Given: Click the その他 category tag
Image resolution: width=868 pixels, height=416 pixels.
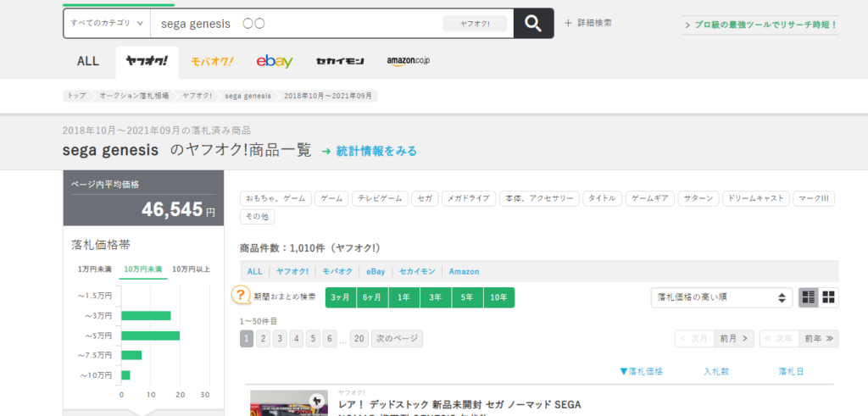Looking at the screenshot, I should click(257, 217).
